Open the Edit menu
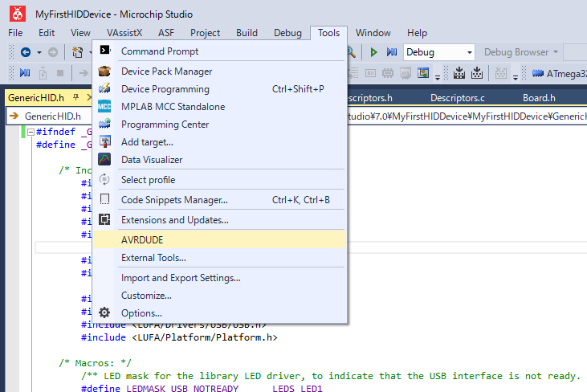 [47, 33]
